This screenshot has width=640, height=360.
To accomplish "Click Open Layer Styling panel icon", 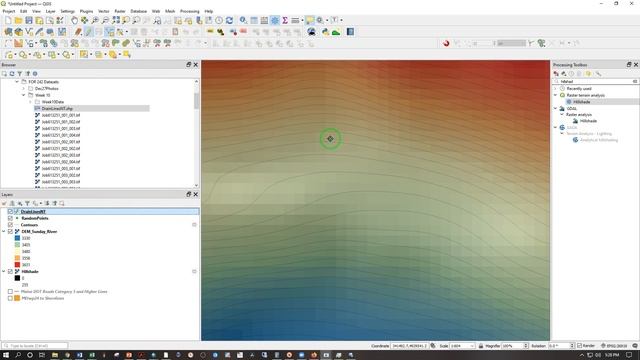I will (4, 203).
